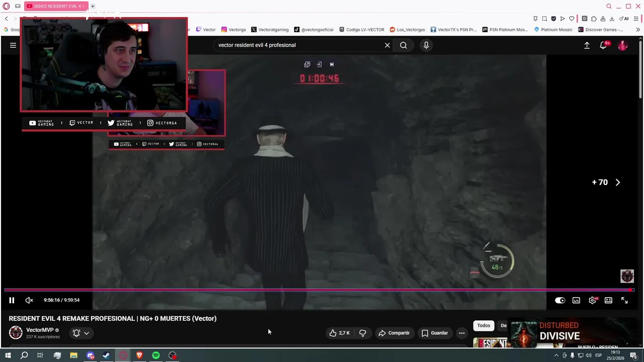The height and width of the screenshot is (362, 644).
Task: Open the browser extensions cube icon
Action: (594, 19)
